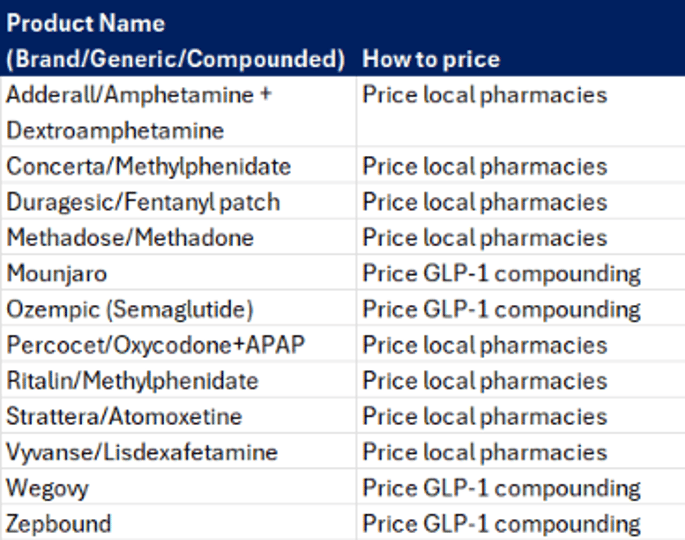Click the Vyvanse/Lisdexafetamine cell

tap(141, 452)
